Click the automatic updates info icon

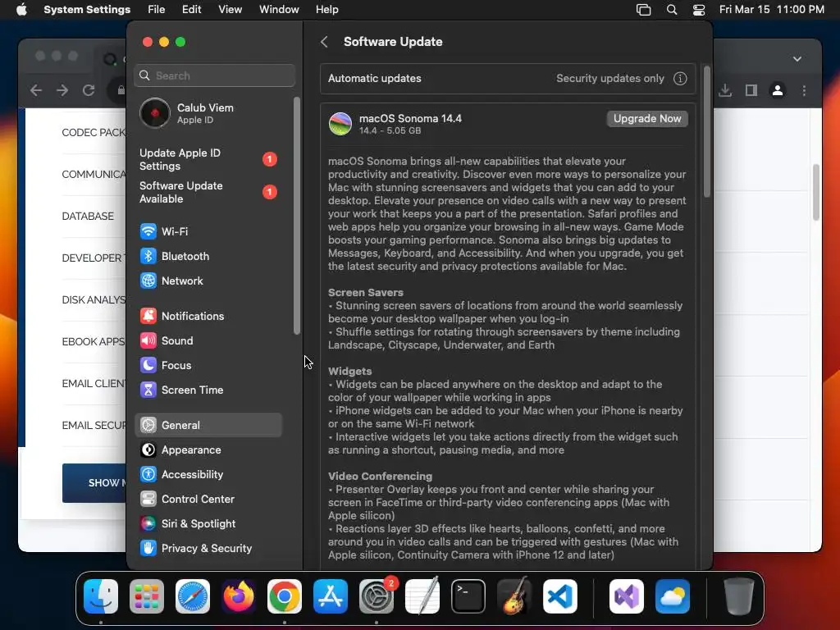point(680,79)
